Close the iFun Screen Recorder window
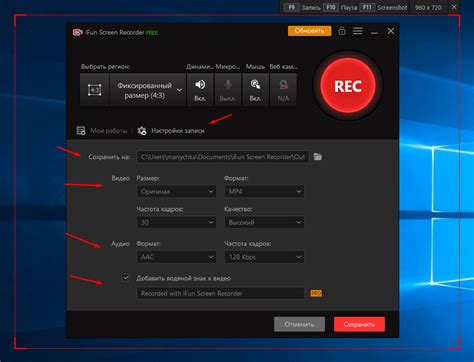The width and height of the screenshot is (474, 362). pyautogui.click(x=391, y=31)
